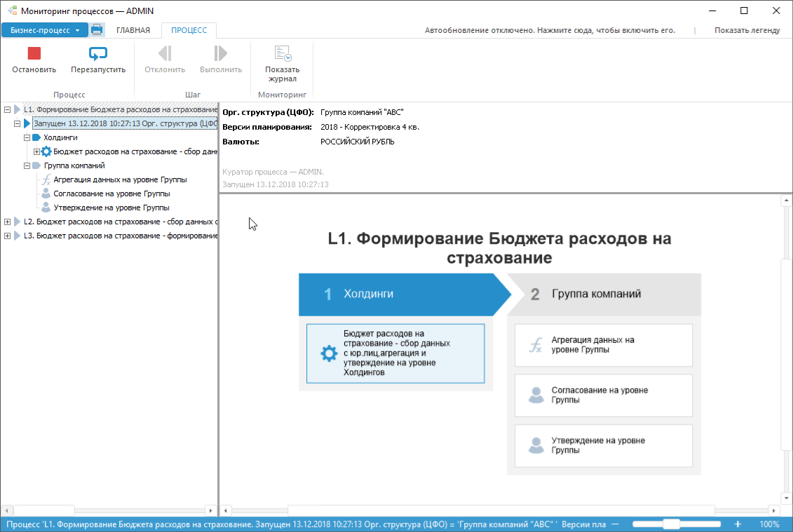
Task: Expand the L2 budget process node
Action: click(x=7, y=221)
